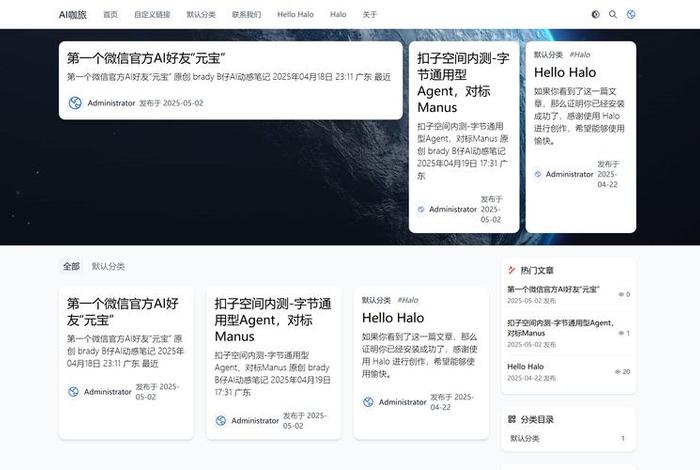This screenshot has width=700, height=470.
Task: Click the AI咖旅 site logo
Action: [73, 15]
